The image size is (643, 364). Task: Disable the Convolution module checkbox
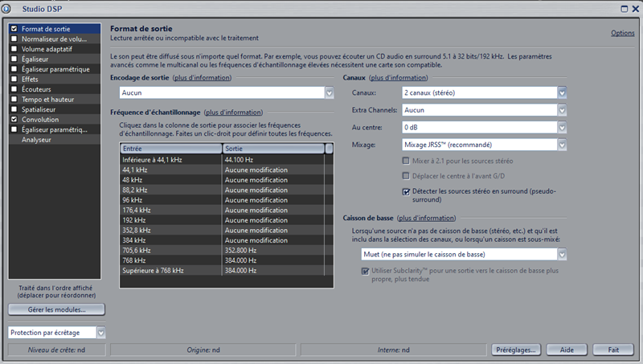14,119
